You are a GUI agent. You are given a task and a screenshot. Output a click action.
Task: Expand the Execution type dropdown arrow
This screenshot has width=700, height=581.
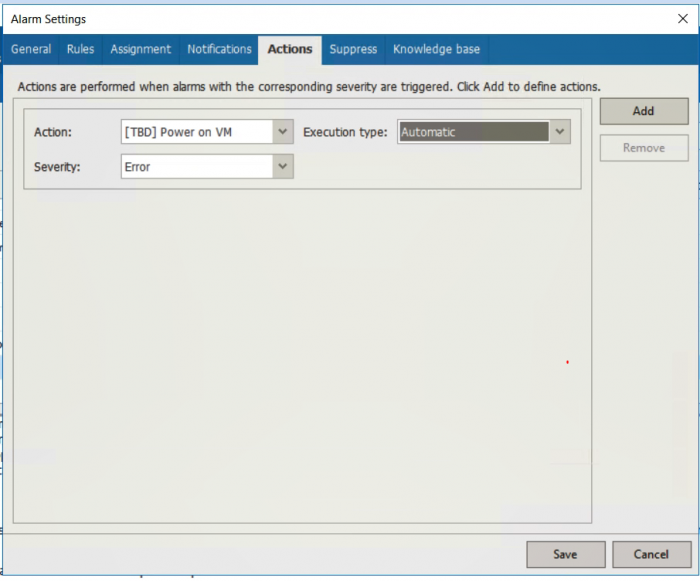coord(560,132)
